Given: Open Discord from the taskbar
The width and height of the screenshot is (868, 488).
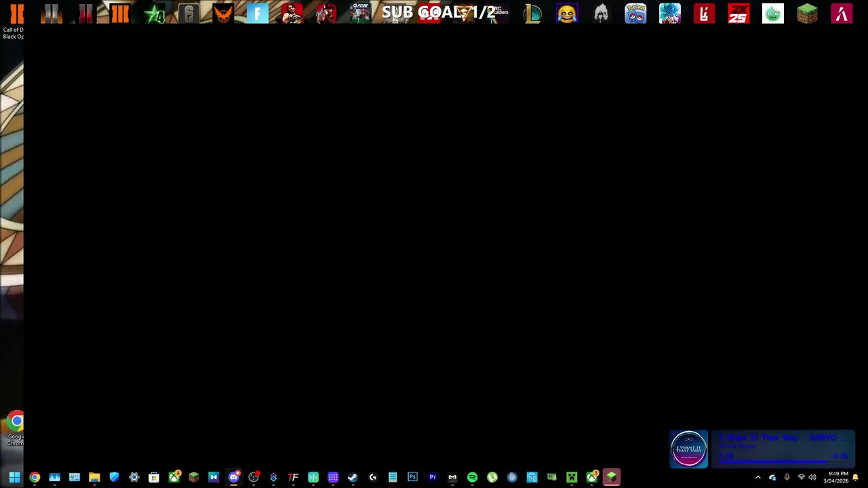Looking at the screenshot, I should pyautogui.click(x=234, y=477).
